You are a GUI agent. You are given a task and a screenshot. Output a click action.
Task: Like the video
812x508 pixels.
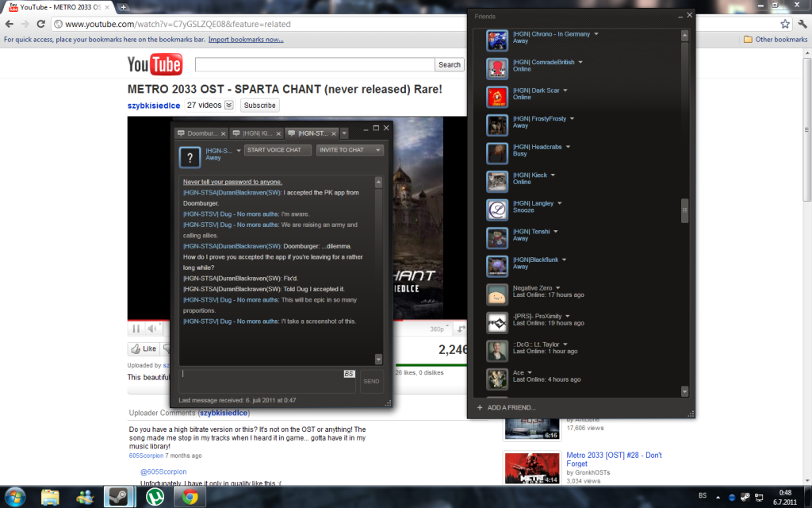coord(144,349)
